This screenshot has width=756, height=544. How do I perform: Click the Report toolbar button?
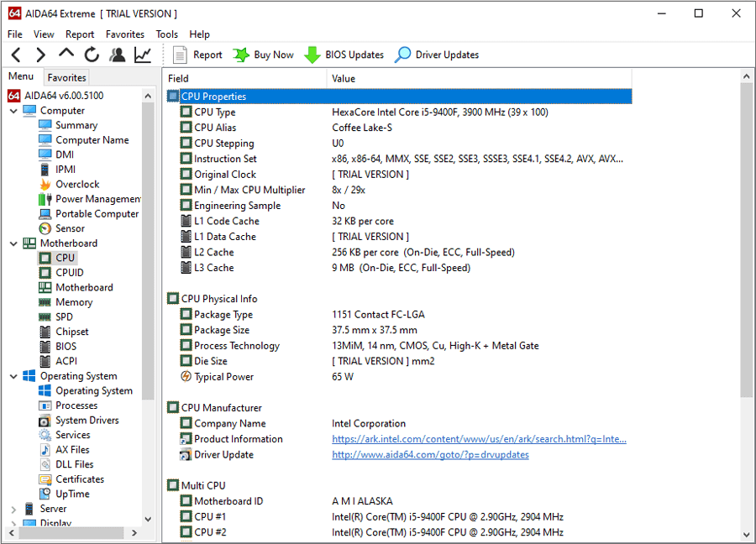click(197, 55)
